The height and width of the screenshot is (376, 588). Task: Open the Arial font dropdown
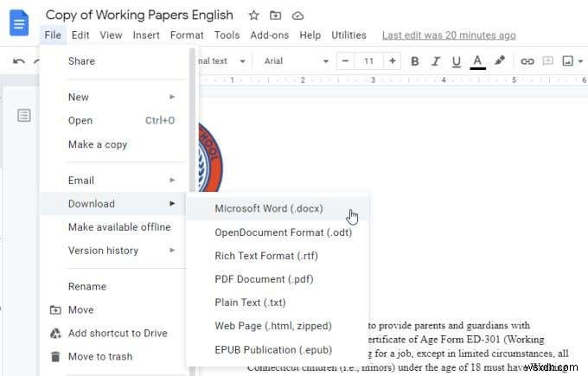pos(296,61)
